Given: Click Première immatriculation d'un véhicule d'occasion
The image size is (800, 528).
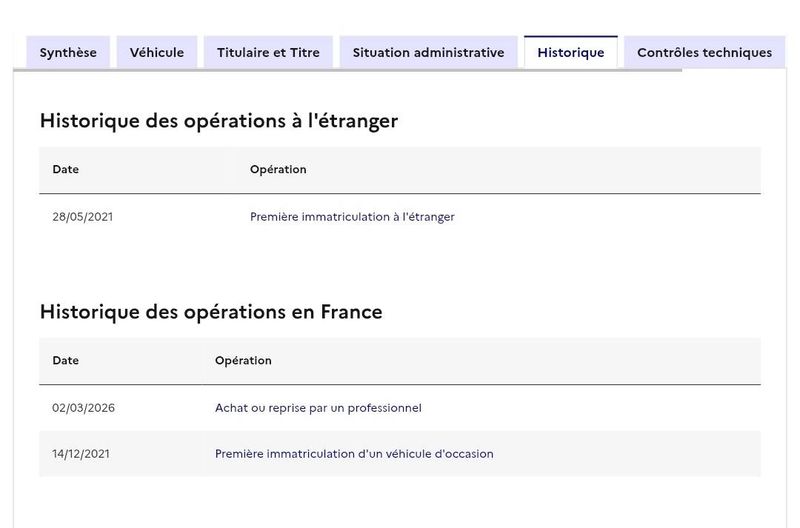Looking at the screenshot, I should point(354,454).
